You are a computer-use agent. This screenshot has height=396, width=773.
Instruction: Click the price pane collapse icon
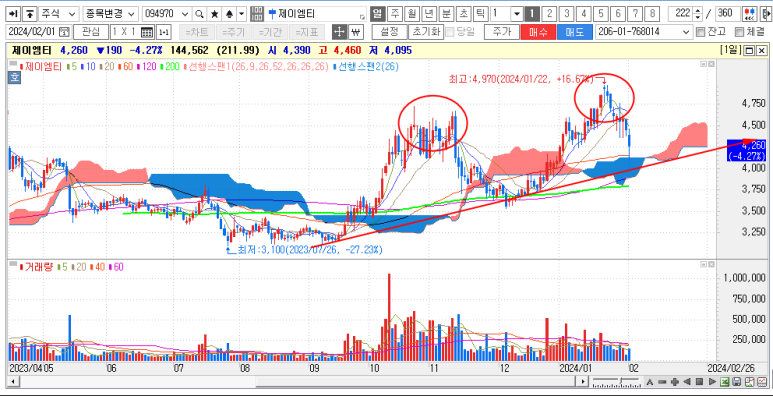(x=703, y=64)
